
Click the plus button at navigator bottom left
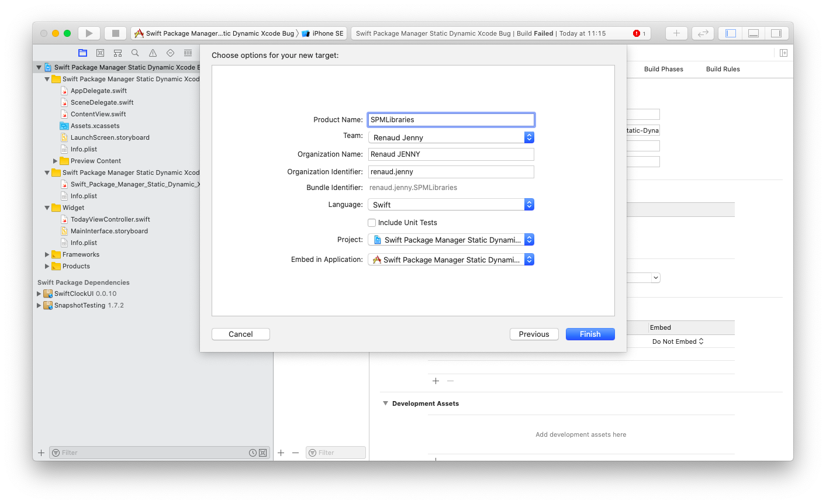point(41,453)
